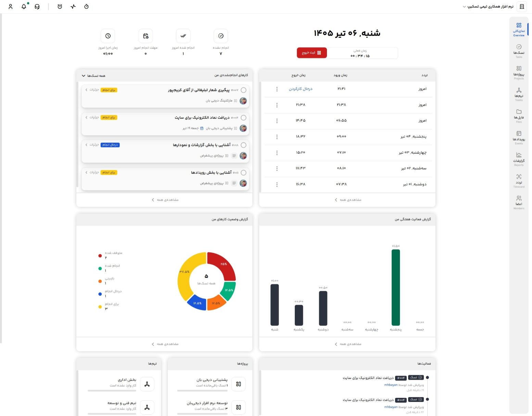The width and height of the screenshot is (532, 416).
Task: Open Teams from the sidebar
Action: coord(519,94)
